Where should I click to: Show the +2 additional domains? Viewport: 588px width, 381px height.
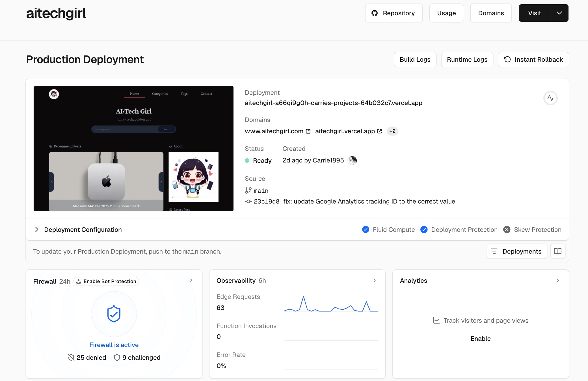click(x=392, y=131)
